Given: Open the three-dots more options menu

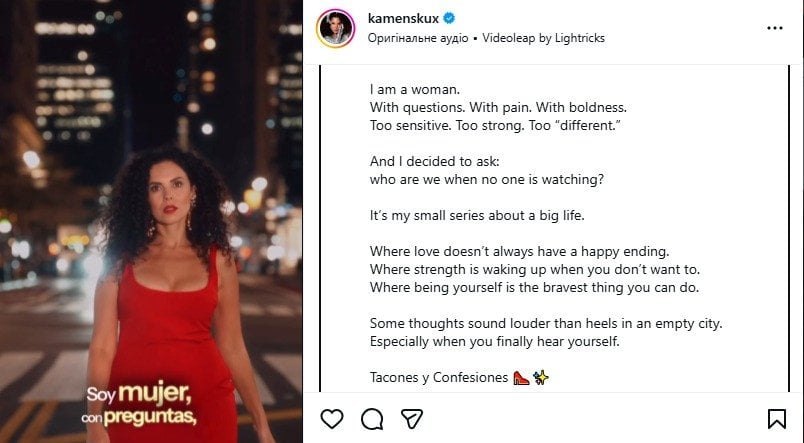Looking at the screenshot, I should pos(774,28).
